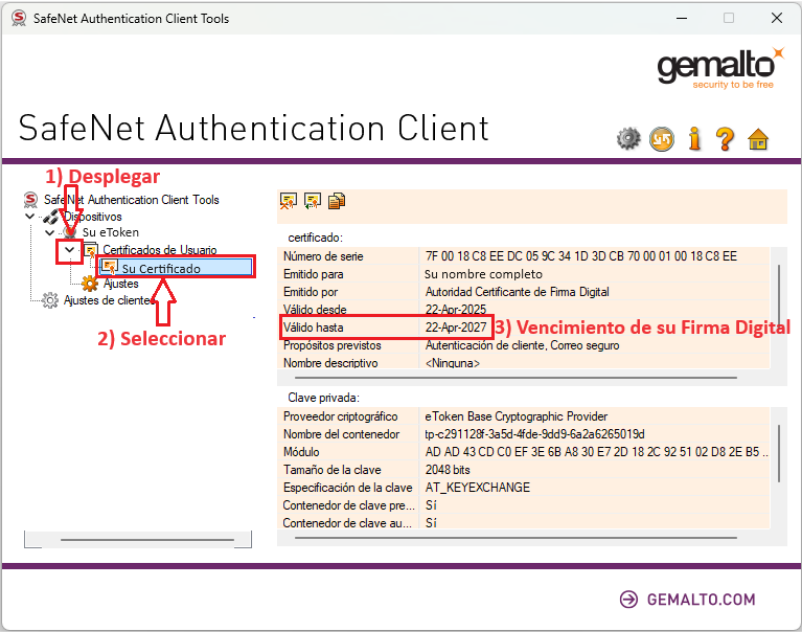Open Ajustes de cliente tree item
This screenshot has width=802, height=633.
coord(108,300)
